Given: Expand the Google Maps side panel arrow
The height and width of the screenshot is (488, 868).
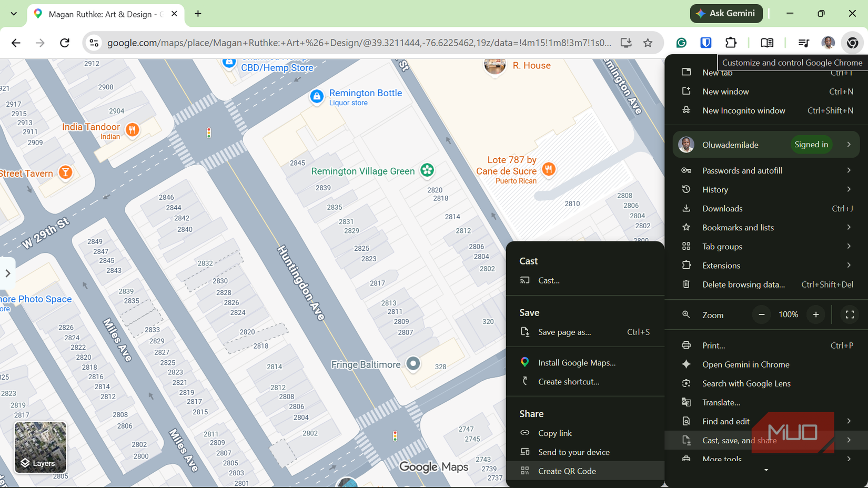Looking at the screenshot, I should click(x=7, y=273).
